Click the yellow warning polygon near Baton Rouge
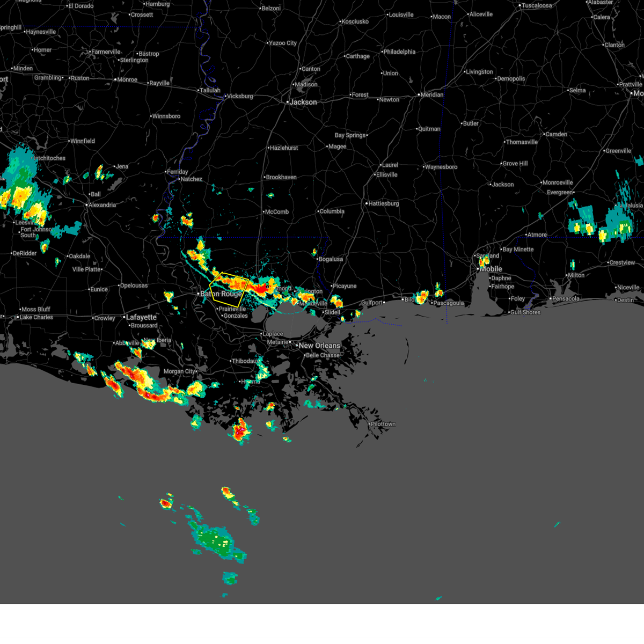Viewport: 644px width, 644px height. point(230,289)
